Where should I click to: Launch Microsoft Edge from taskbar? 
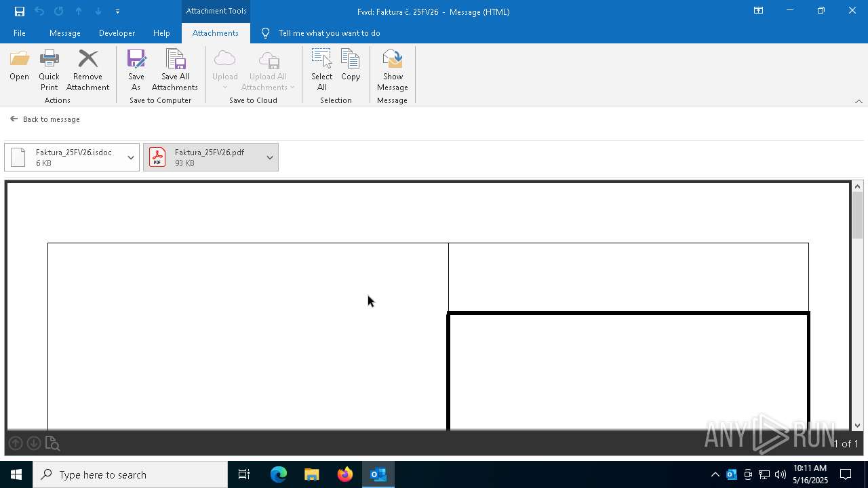coord(279,474)
